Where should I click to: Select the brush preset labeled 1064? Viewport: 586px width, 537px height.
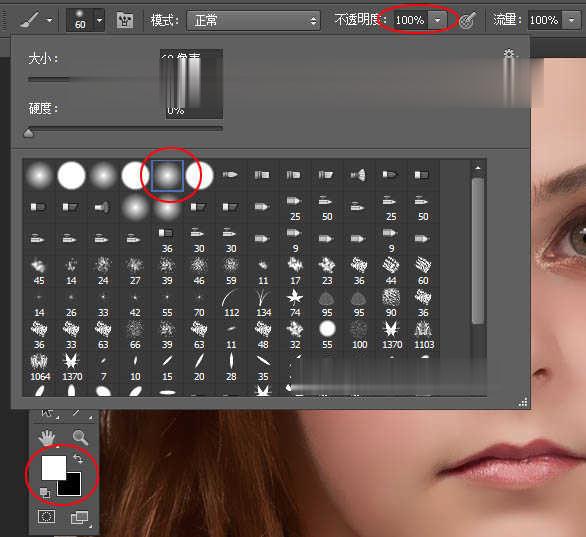click(39, 367)
